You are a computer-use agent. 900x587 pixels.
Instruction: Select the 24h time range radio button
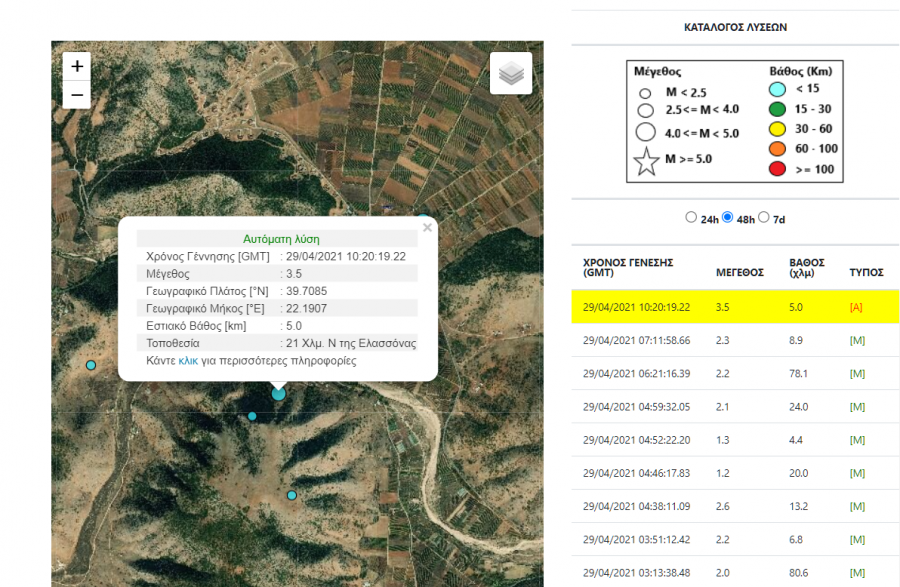coord(691,217)
